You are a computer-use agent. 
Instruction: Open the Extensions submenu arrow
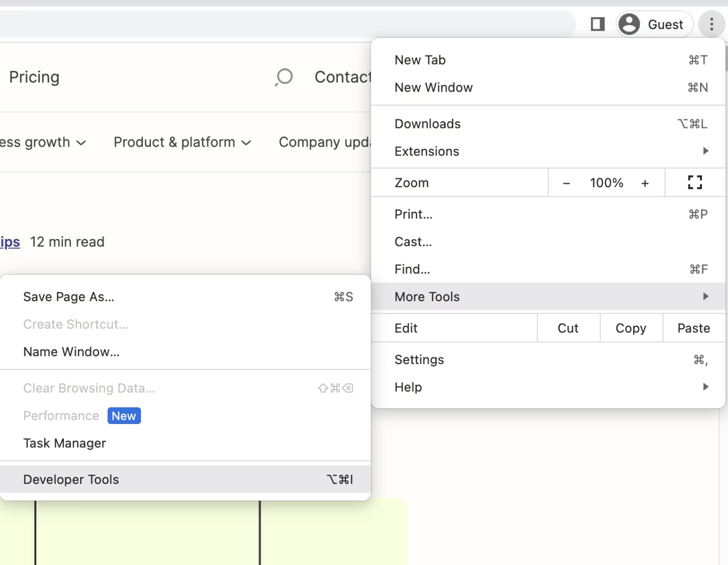(x=706, y=151)
